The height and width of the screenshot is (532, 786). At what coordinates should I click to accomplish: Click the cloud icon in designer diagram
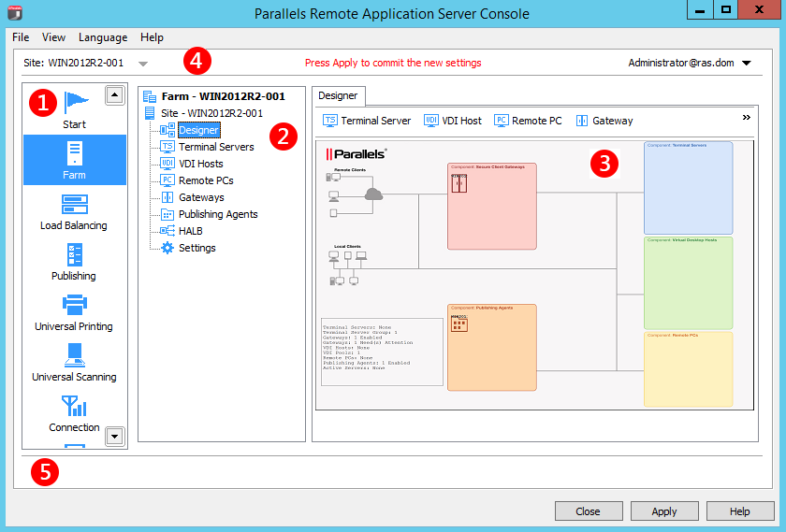pos(374,194)
